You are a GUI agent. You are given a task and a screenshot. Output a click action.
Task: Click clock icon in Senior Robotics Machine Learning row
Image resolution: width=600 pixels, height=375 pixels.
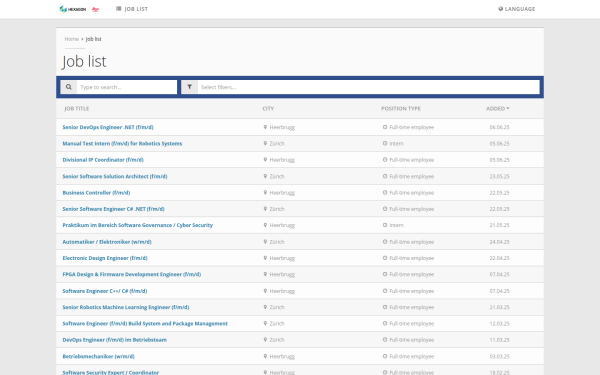[385, 307]
